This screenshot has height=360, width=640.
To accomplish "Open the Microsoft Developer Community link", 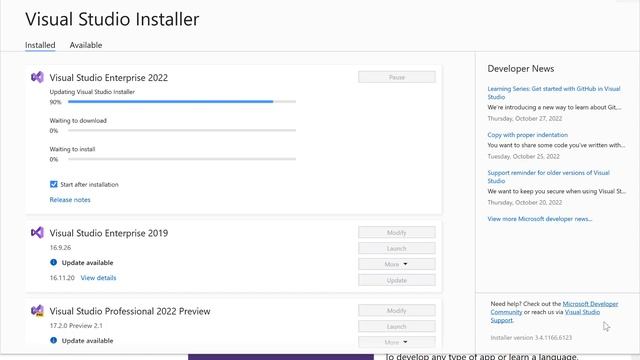I will (x=554, y=308).
